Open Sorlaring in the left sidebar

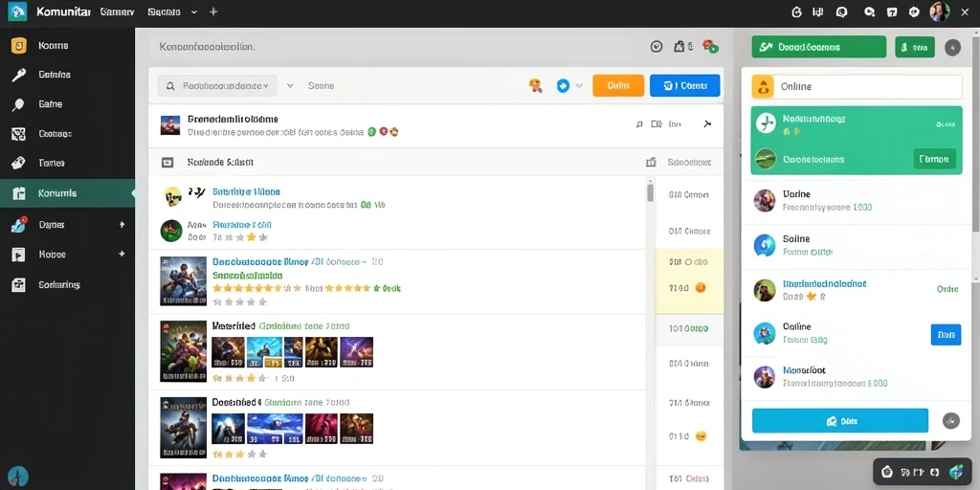click(x=58, y=284)
